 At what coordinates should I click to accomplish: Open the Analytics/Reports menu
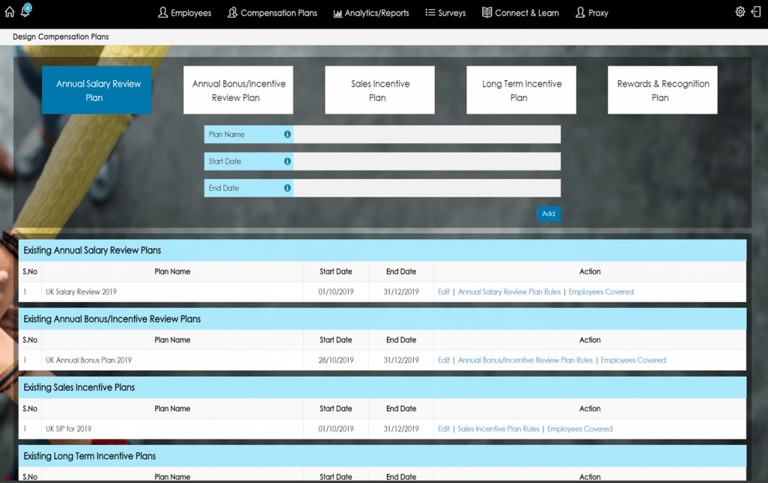[371, 13]
